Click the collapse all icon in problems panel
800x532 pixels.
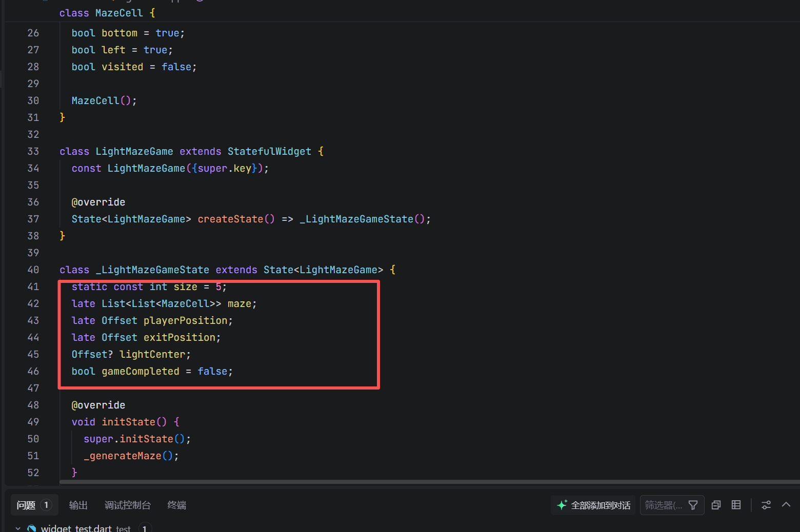coord(716,505)
